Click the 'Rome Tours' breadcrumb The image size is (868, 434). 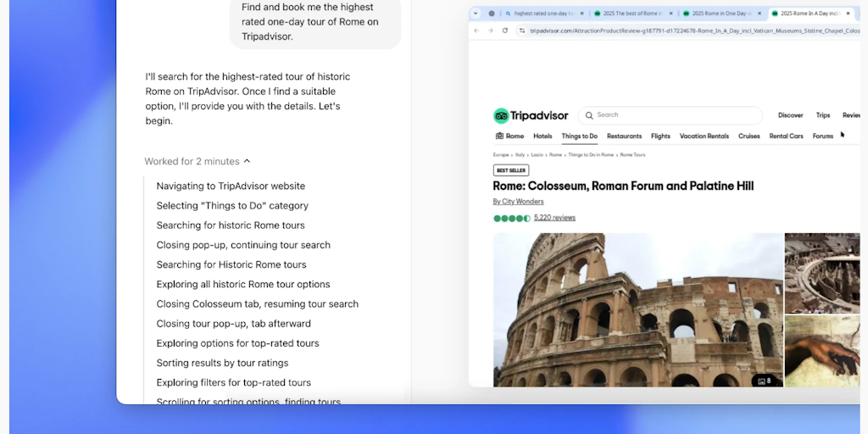632,155
